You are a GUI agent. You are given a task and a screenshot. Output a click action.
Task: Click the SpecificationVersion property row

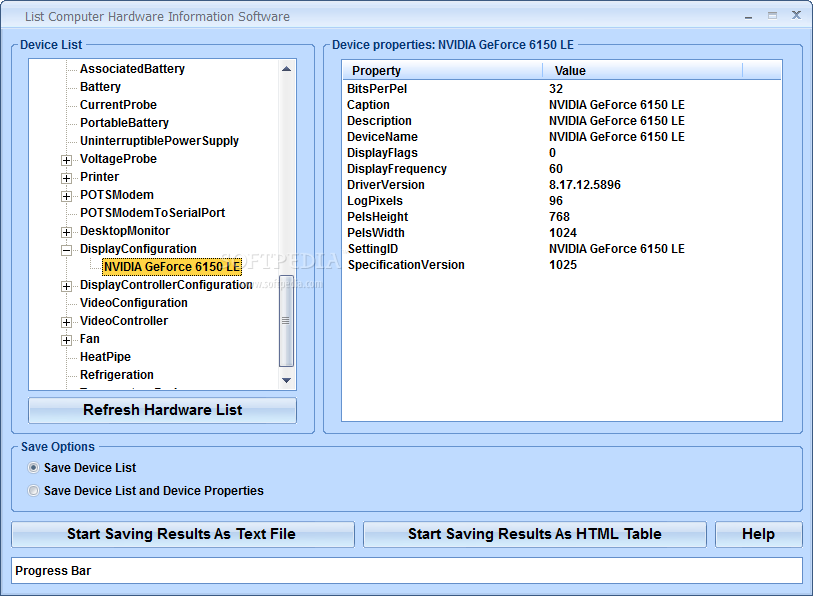tap(562, 265)
